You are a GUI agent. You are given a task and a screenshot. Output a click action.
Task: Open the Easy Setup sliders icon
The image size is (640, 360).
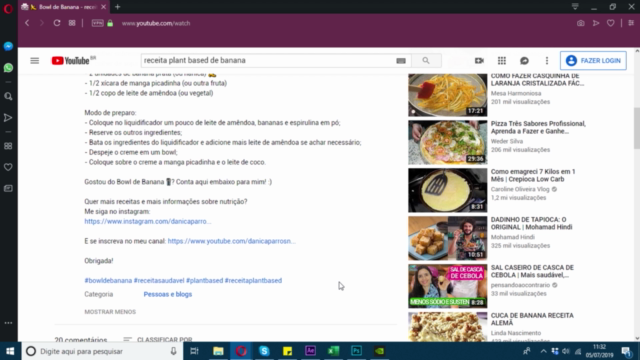[631, 23]
